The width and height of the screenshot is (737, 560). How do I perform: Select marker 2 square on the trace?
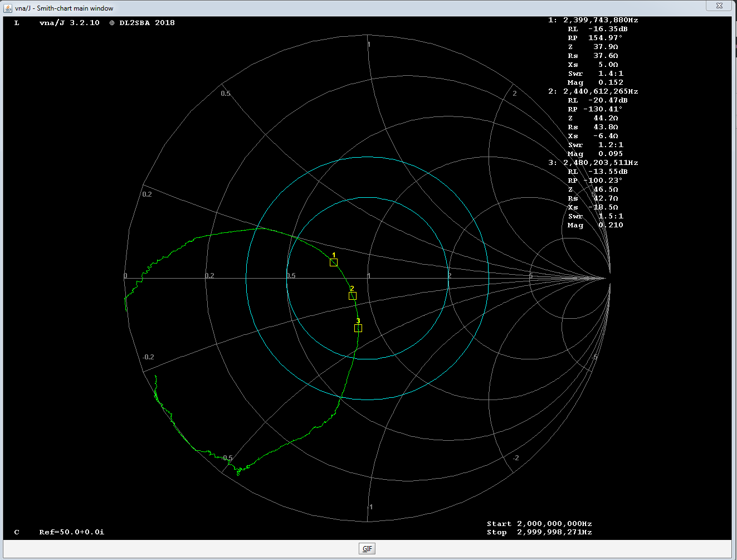click(x=352, y=296)
